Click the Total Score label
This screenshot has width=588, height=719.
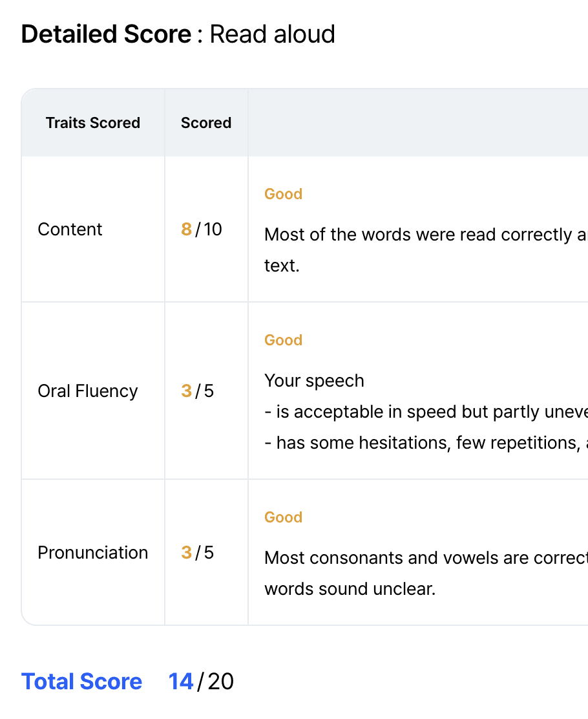click(81, 681)
